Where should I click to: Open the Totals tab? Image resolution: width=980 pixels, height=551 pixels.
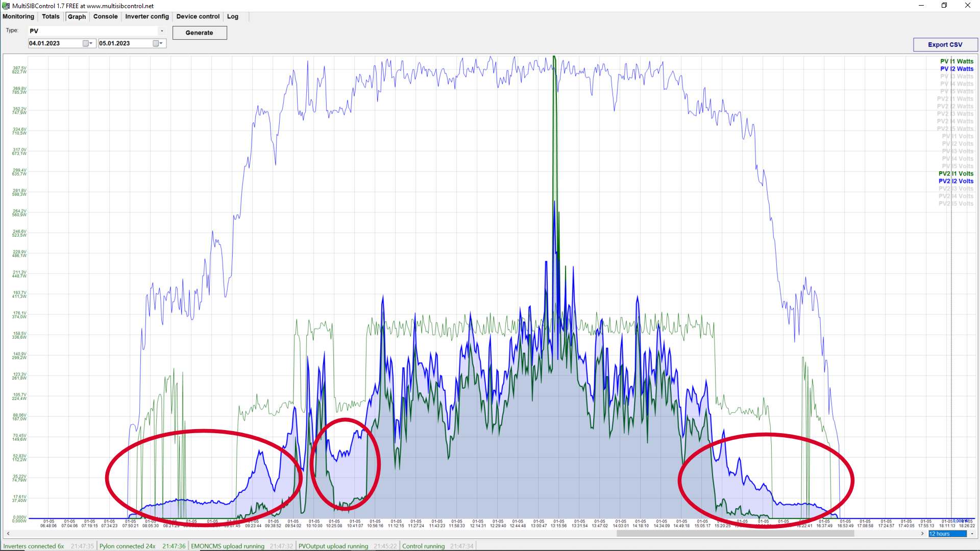[x=51, y=16]
